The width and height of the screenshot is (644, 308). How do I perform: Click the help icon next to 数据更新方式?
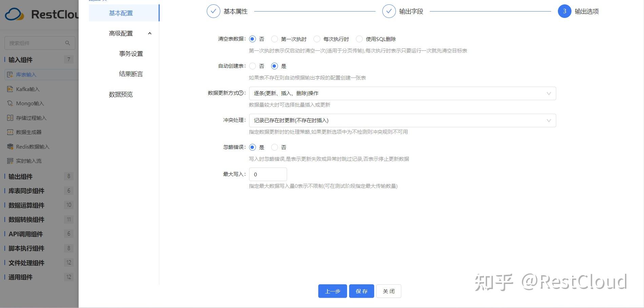pos(241,93)
